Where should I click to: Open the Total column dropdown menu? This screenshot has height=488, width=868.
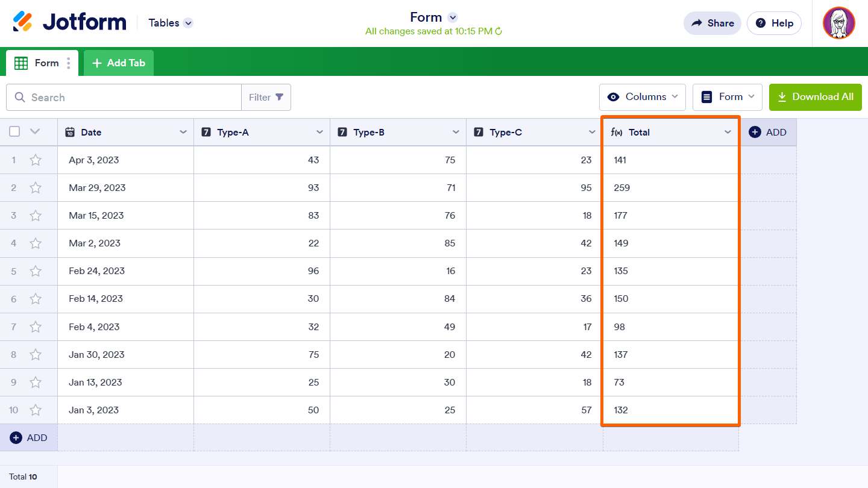(728, 133)
